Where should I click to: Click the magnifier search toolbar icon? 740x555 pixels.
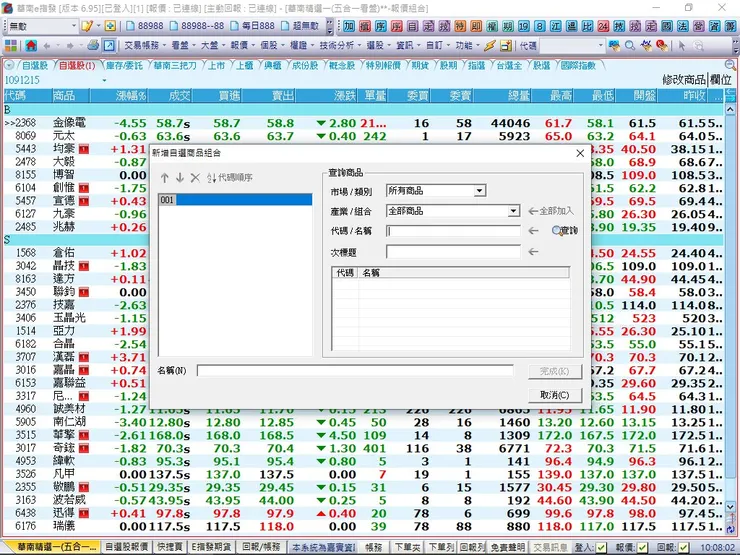pyautogui.click(x=630, y=45)
